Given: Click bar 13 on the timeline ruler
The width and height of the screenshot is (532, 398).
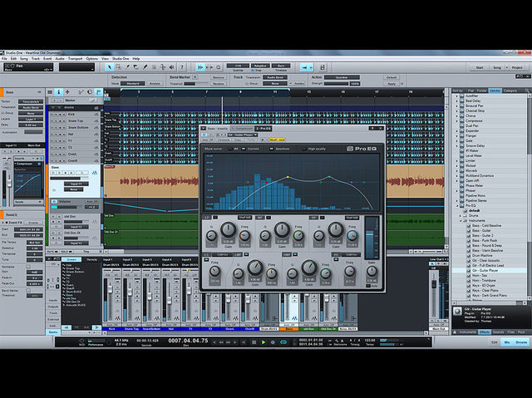Looking at the screenshot, I should [308, 92].
